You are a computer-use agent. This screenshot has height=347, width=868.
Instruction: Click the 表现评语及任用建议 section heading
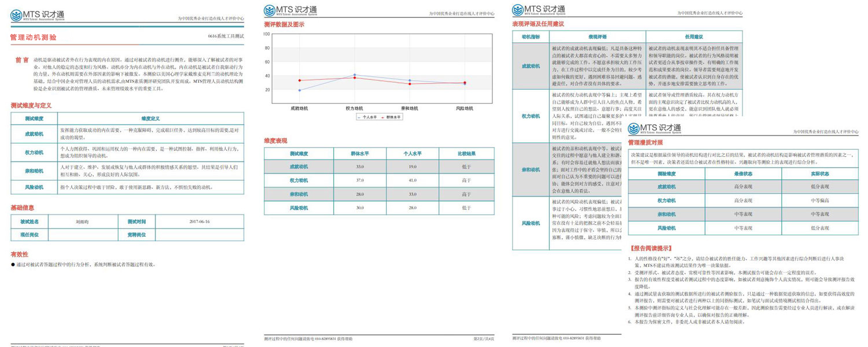[x=538, y=24]
